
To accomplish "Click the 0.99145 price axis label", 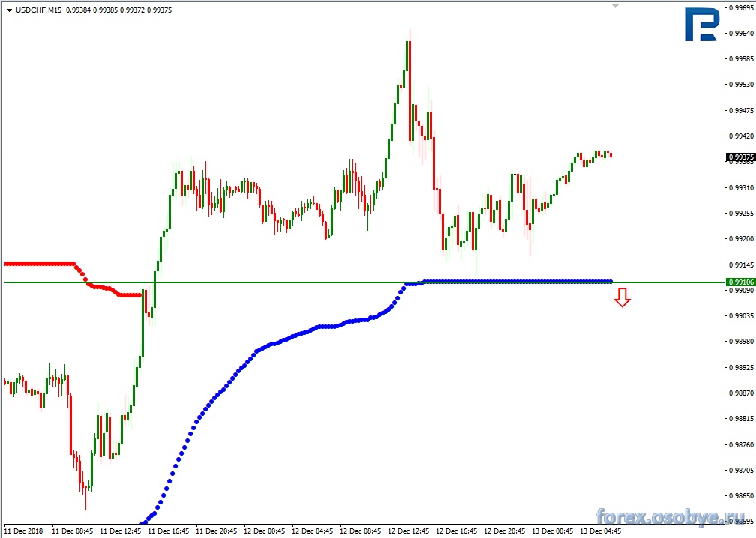I will [742, 265].
